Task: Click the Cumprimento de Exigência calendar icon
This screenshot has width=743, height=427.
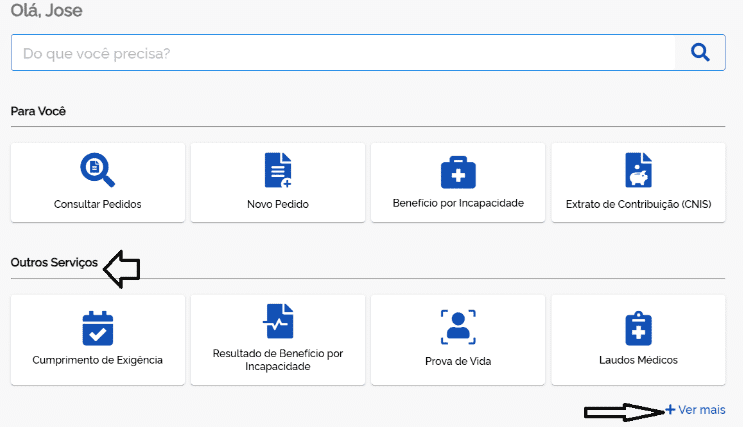Action: pos(98,328)
